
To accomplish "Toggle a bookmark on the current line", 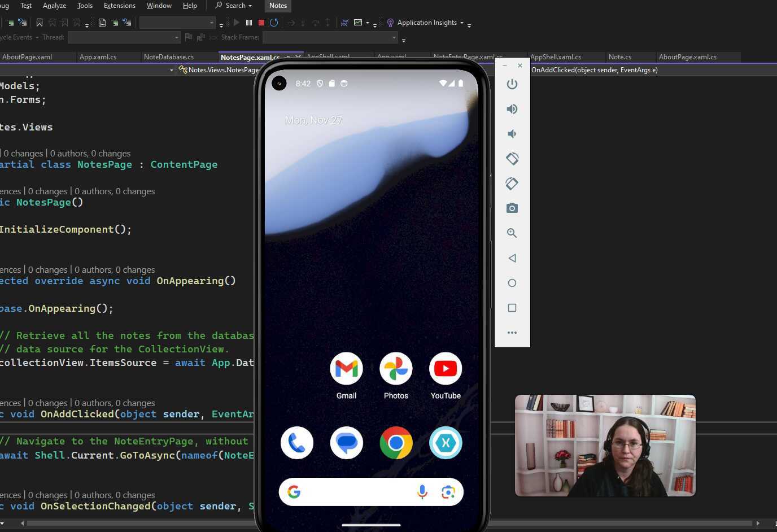I will (x=39, y=23).
